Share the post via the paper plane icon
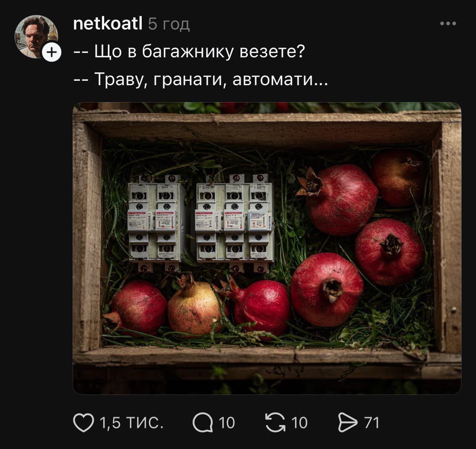The image size is (476, 449). pos(348,423)
